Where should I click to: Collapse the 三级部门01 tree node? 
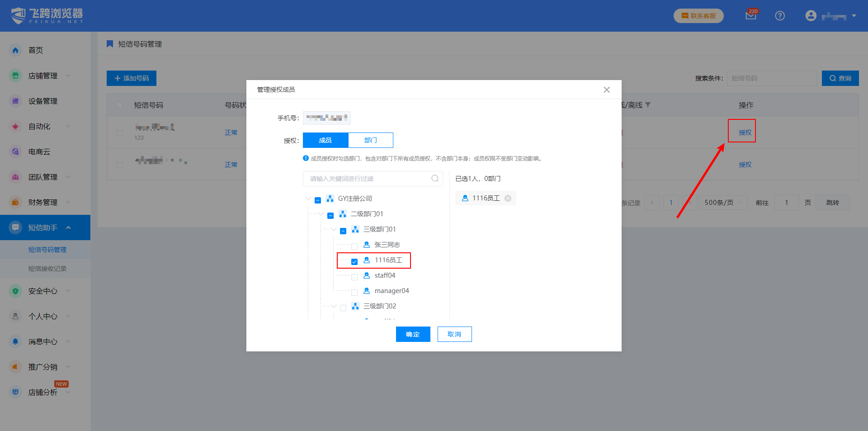[x=333, y=229]
